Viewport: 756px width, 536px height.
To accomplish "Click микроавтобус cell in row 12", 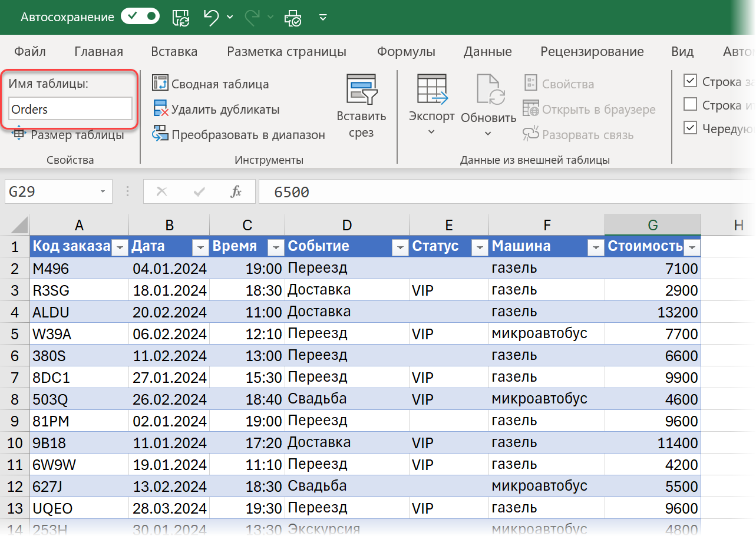I will (x=546, y=487).
